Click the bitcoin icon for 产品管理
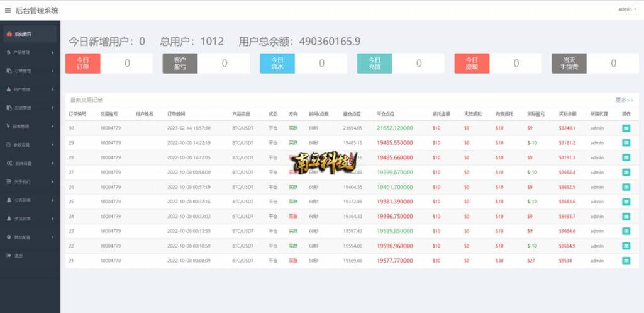Viewport: 644px width, 313px height. tap(9, 53)
